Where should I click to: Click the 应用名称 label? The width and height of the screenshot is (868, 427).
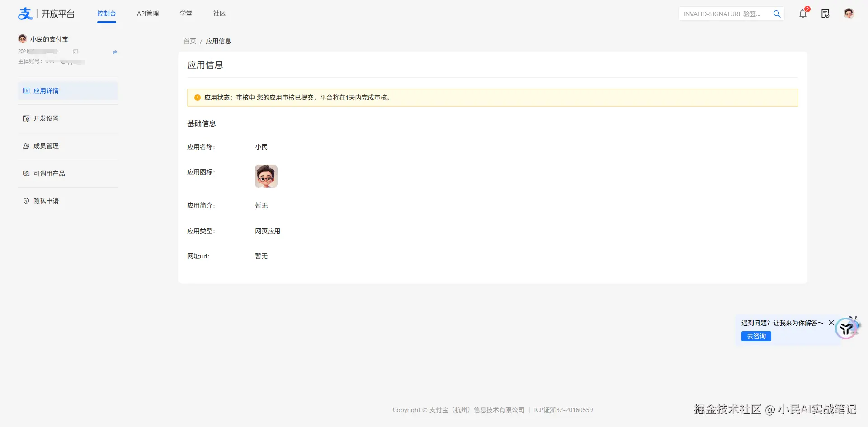pos(201,147)
